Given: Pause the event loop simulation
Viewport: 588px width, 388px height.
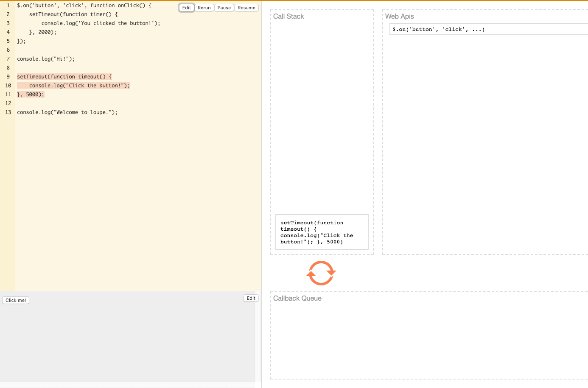Looking at the screenshot, I should coord(224,7).
